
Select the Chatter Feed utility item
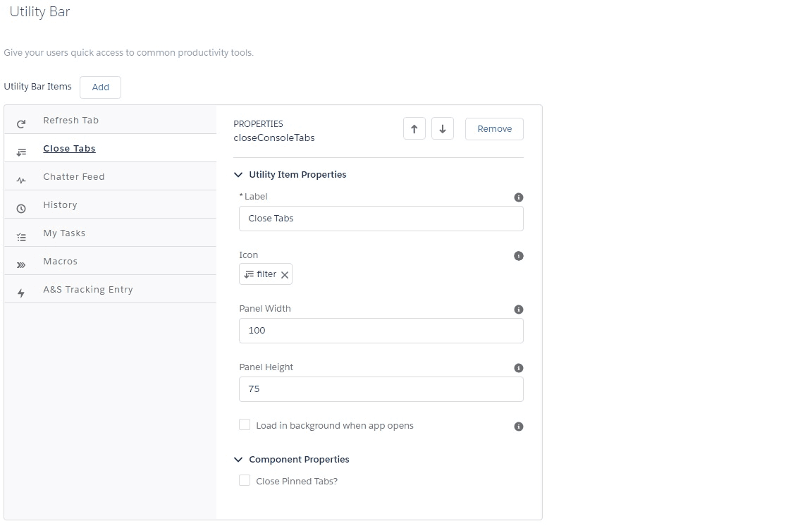coord(110,177)
